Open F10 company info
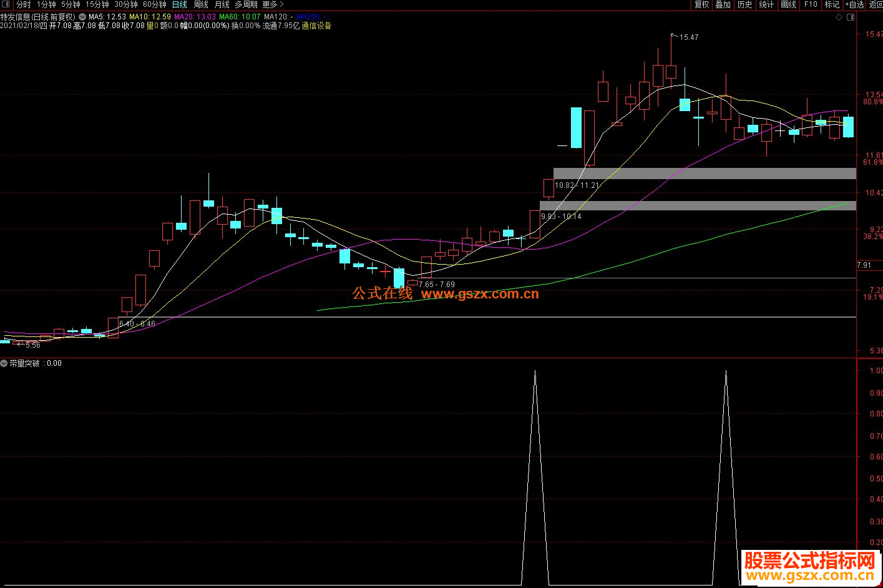Image resolution: width=883 pixels, height=588 pixels. point(811,4)
